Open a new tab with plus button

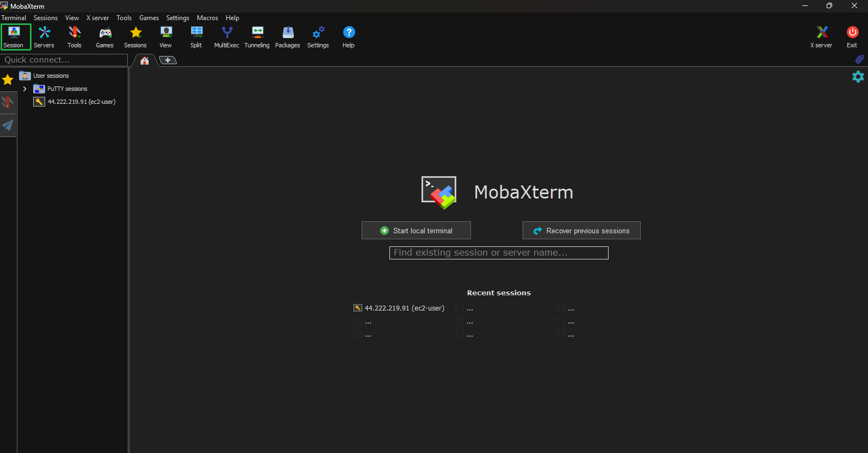(168, 60)
